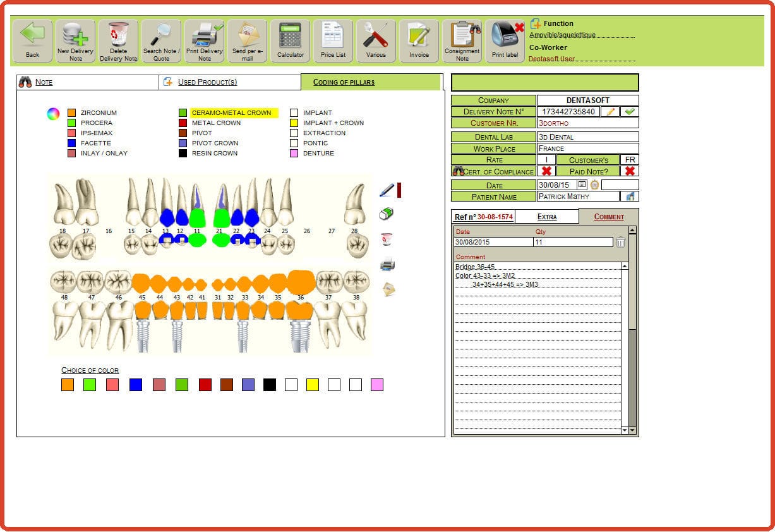
Task: Open the Price List toolbar icon
Action: coord(332,39)
